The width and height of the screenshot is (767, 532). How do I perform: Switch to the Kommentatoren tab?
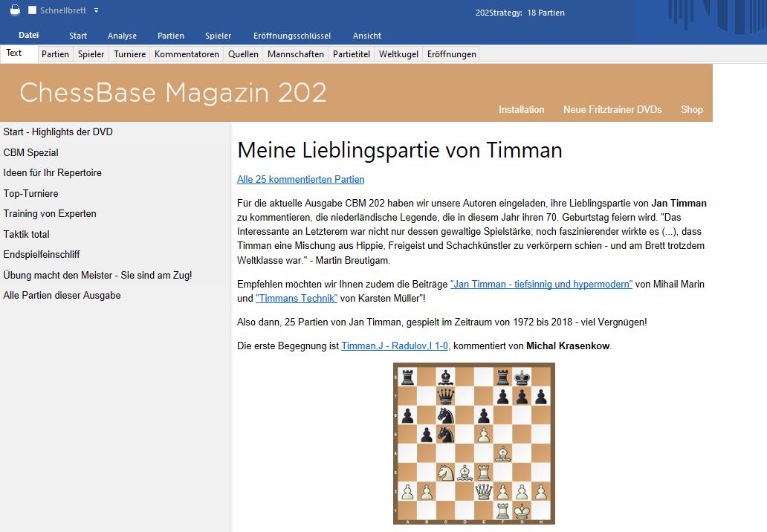point(187,54)
